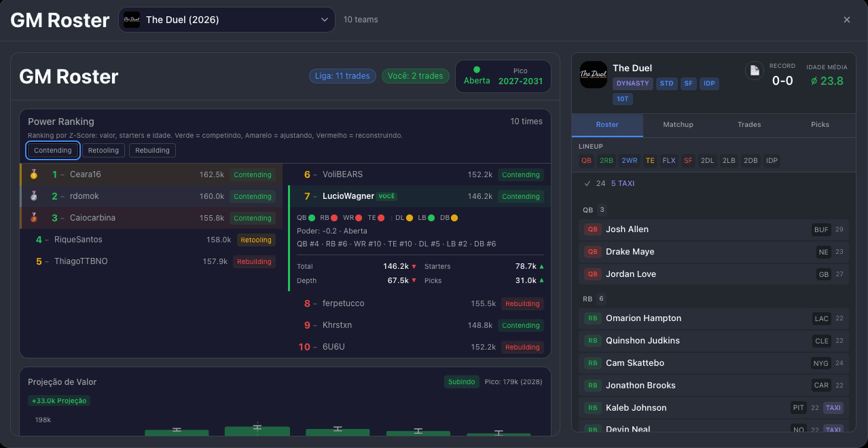The width and height of the screenshot is (868, 448).
Task: Toggle the Rebuilding filter
Action: point(152,150)
